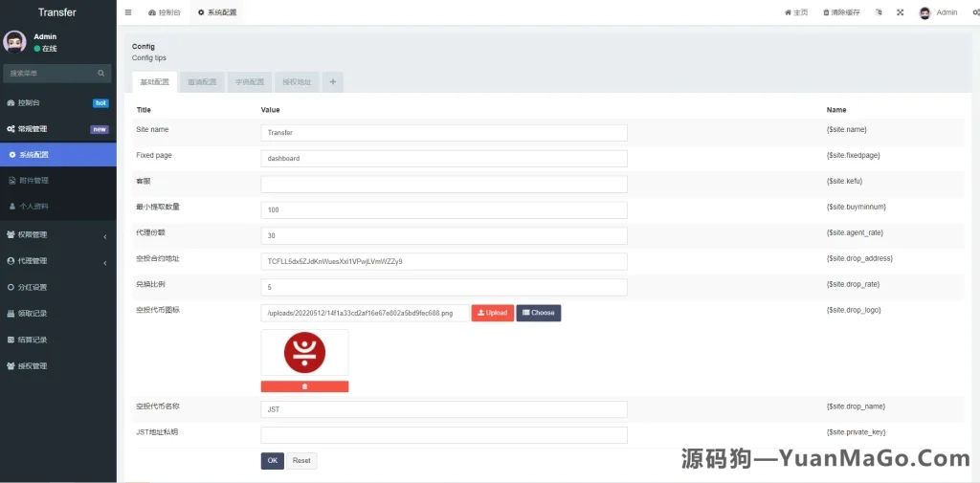Viewport: 980px width, 483px height.
Task: Click the empty 客服 input field
Action: pos(444,185)
